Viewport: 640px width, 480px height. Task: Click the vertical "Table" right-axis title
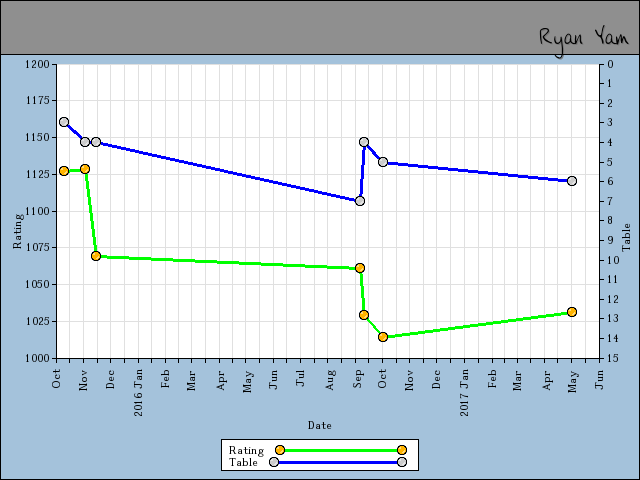(626, 237)
